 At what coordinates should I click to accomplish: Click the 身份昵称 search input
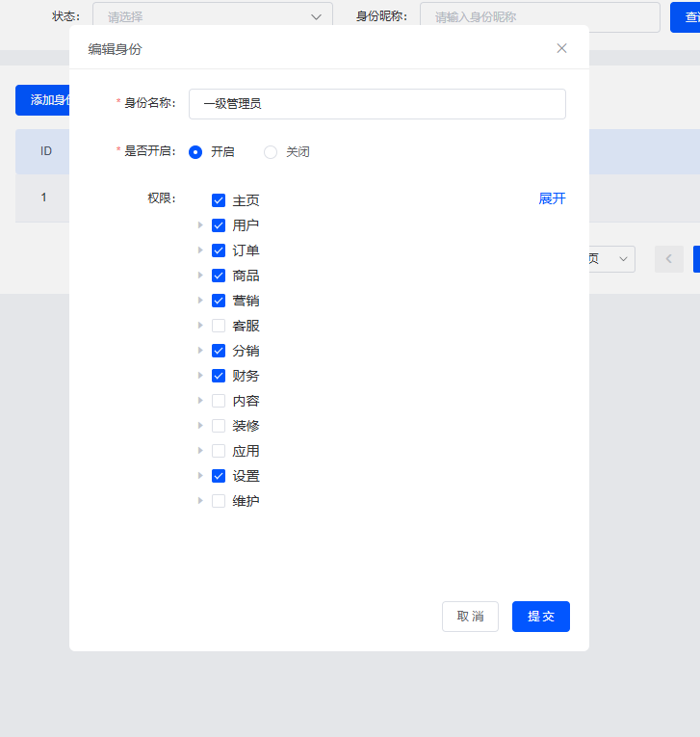pos(539,16)
